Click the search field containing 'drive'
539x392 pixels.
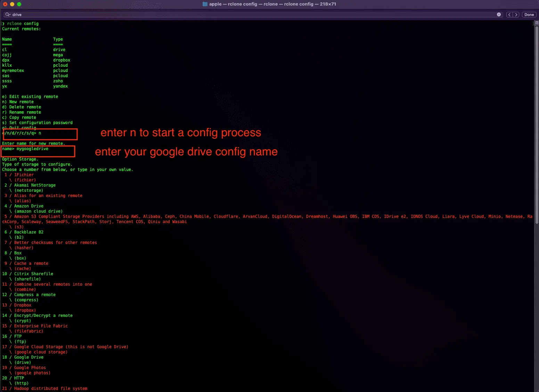coord(253,15)
